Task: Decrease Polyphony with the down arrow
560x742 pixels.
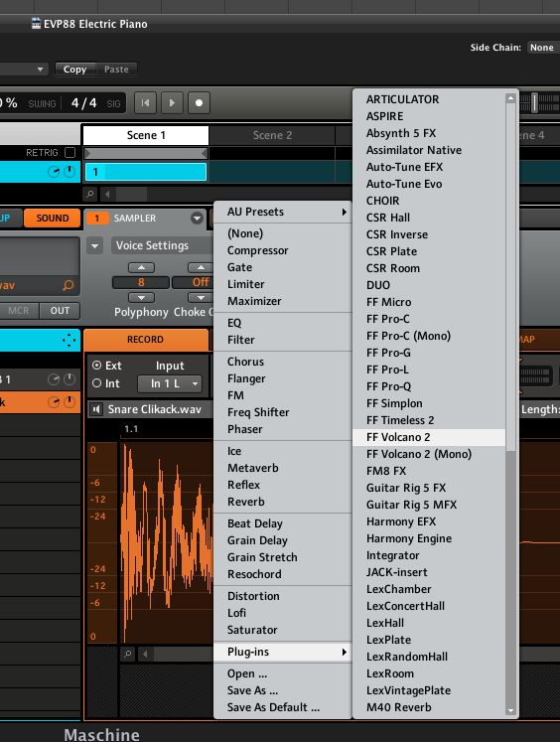Action: tap(141, 298)
